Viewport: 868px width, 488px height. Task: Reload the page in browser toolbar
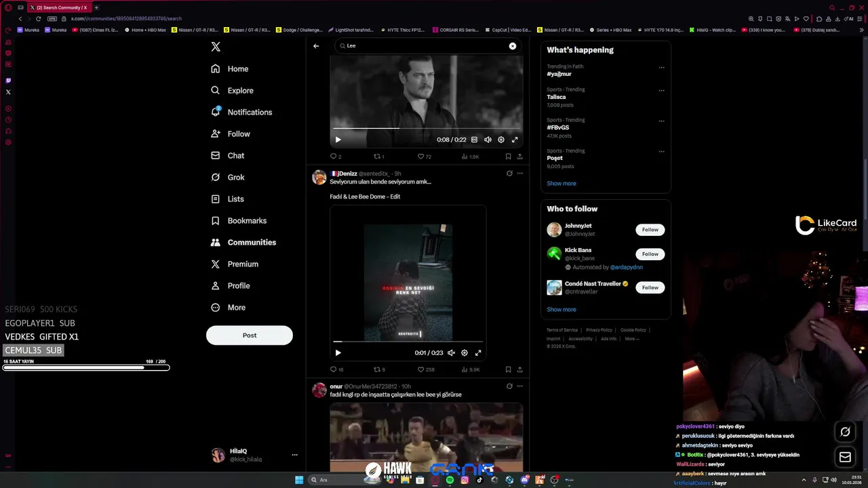pos(38,18)
